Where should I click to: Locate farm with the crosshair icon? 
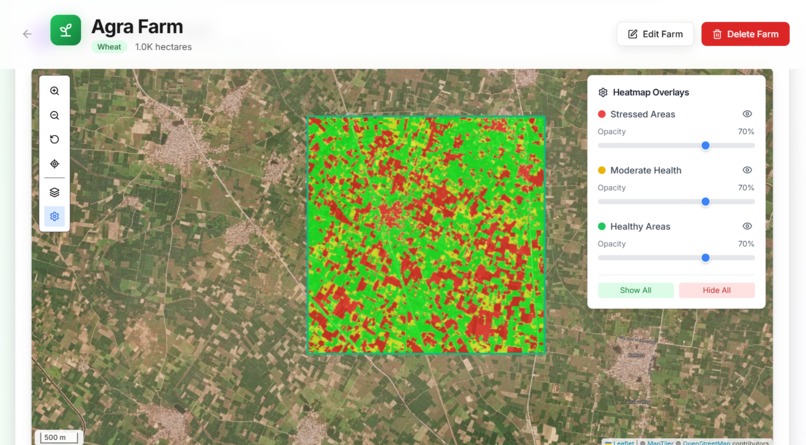click(54, 164)
